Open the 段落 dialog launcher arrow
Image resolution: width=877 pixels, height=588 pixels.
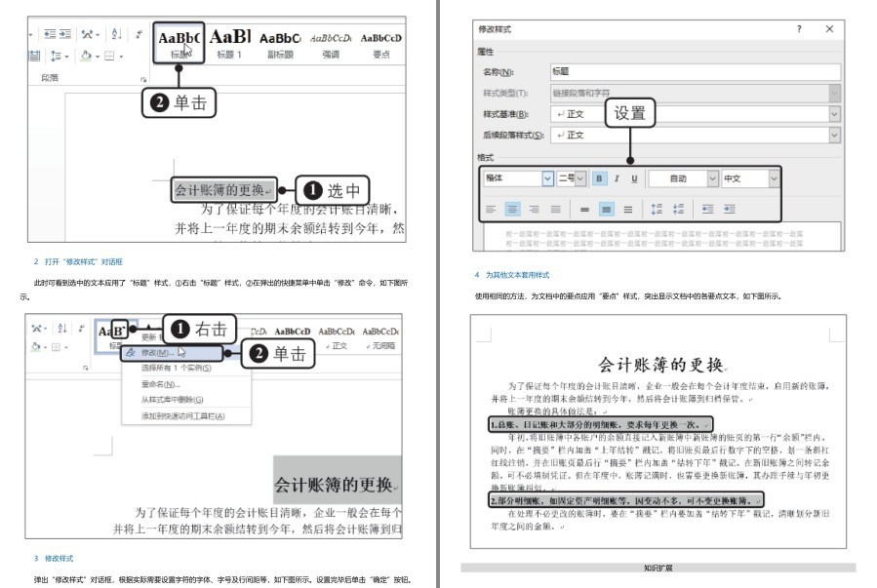click(143, 79)
